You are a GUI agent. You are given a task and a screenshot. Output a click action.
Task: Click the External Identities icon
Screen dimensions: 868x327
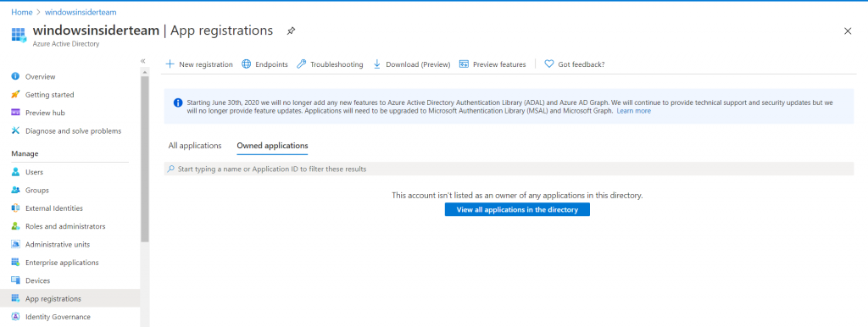click(x=15, y=208)
